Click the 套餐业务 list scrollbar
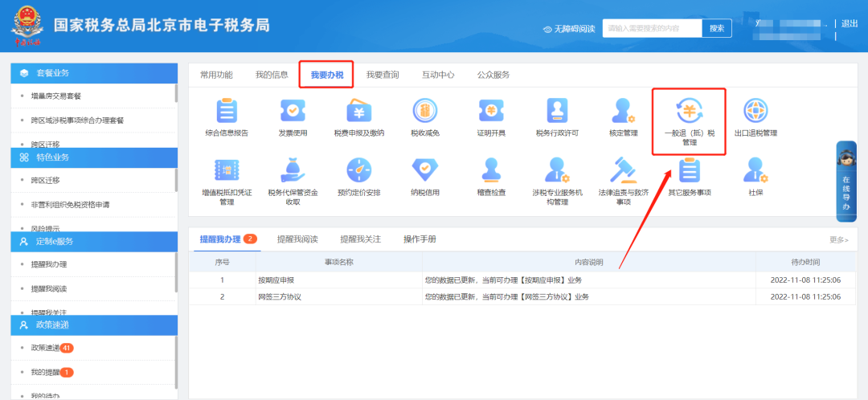This screenshot has height=400, width=868. pos(176,93)
